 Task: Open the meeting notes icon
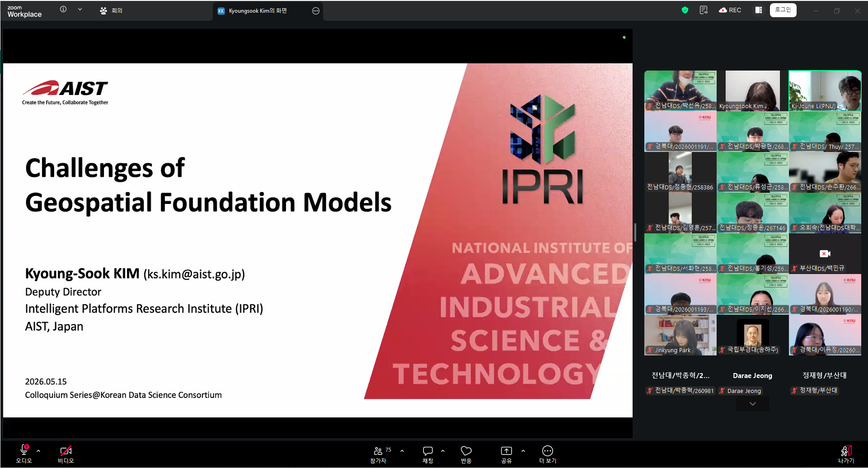704,10
